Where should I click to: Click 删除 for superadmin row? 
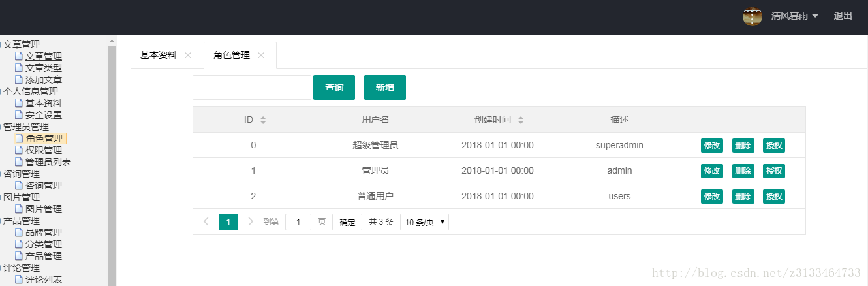tap(743, 146)
